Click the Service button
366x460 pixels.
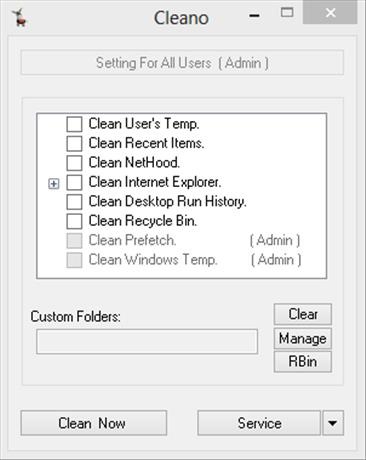click(259, 423)
